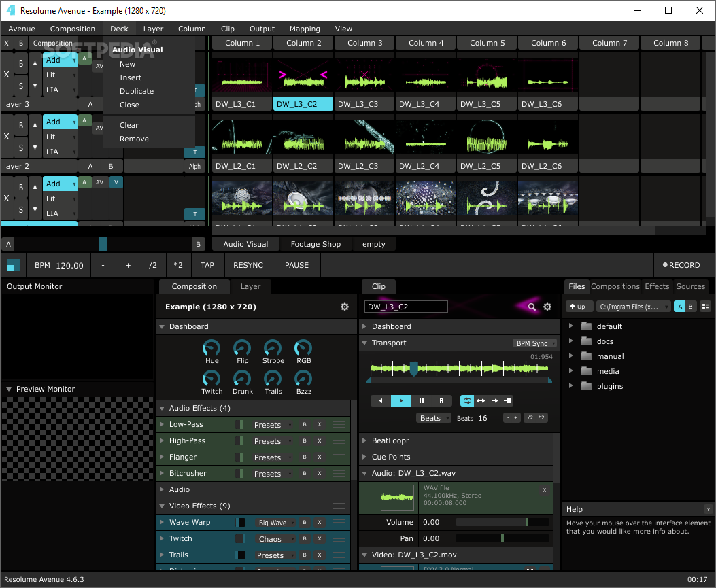Image resolution: width=716 pixels, height=588 pixels.
Task: Switch file browser to list view icon
Action: [706, 307]
